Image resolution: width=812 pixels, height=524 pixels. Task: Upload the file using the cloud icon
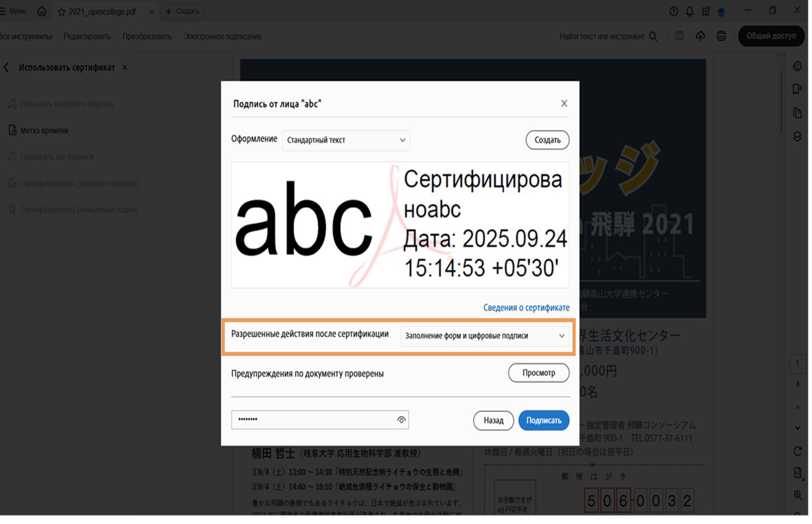700,36
